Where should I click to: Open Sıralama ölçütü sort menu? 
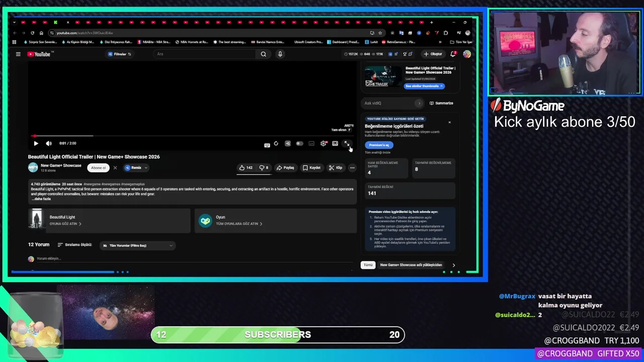pyautogui.click(x=74, y=245)
